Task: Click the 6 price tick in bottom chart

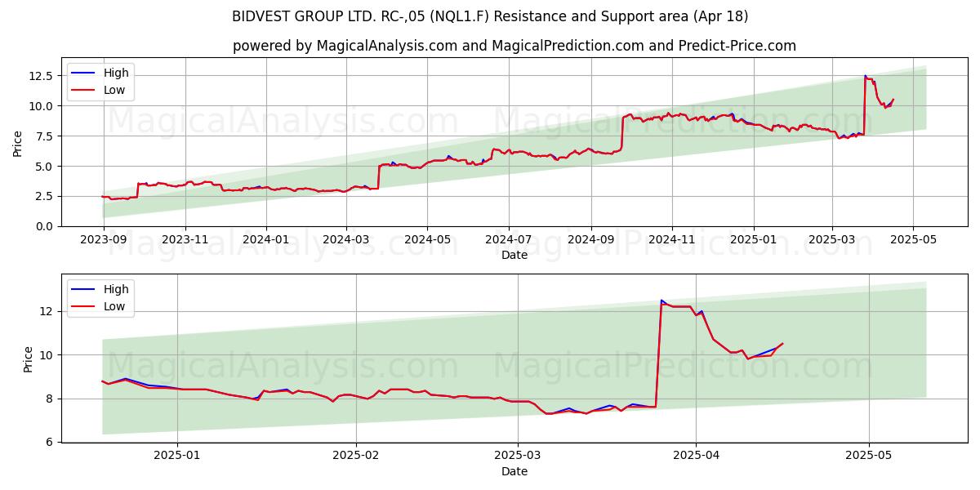Action: [51, 442]
